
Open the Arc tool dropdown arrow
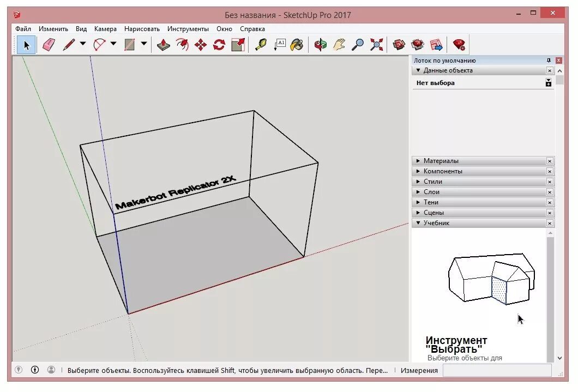(x=113, y=44)
